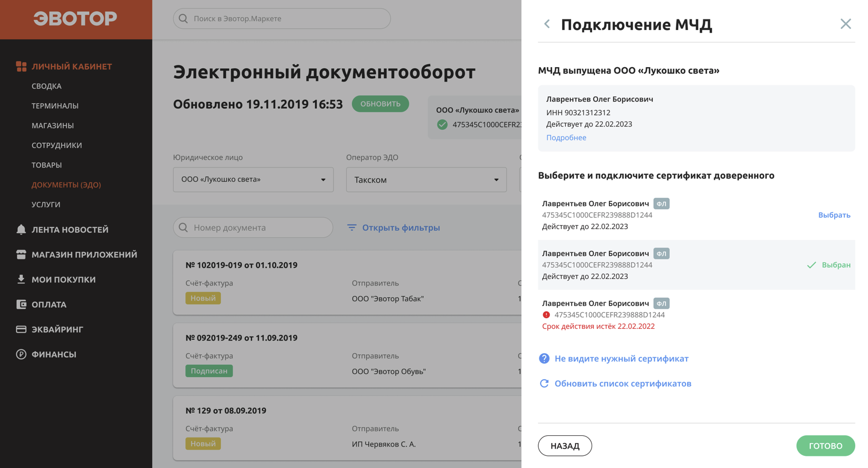Click the Новый status badge on document 102019-019
This screenshot has width=868, height=468.
pyautogui.click(x=203, y=298)
